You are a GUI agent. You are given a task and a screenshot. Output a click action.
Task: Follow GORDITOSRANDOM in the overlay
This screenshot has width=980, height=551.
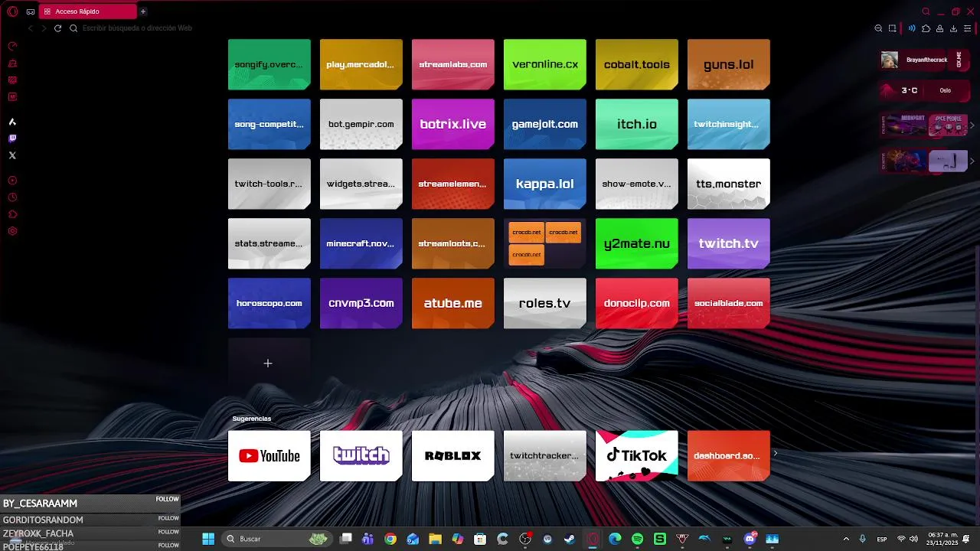(168, 518)
